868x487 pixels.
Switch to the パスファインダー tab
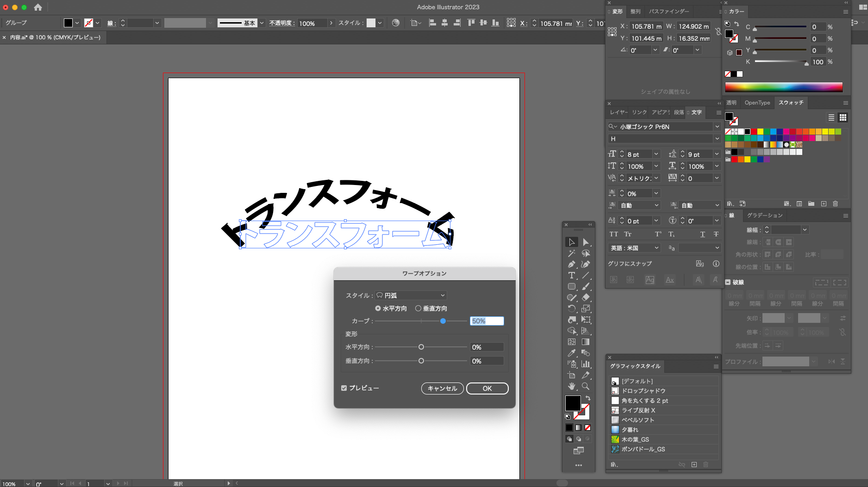[668, 12]
